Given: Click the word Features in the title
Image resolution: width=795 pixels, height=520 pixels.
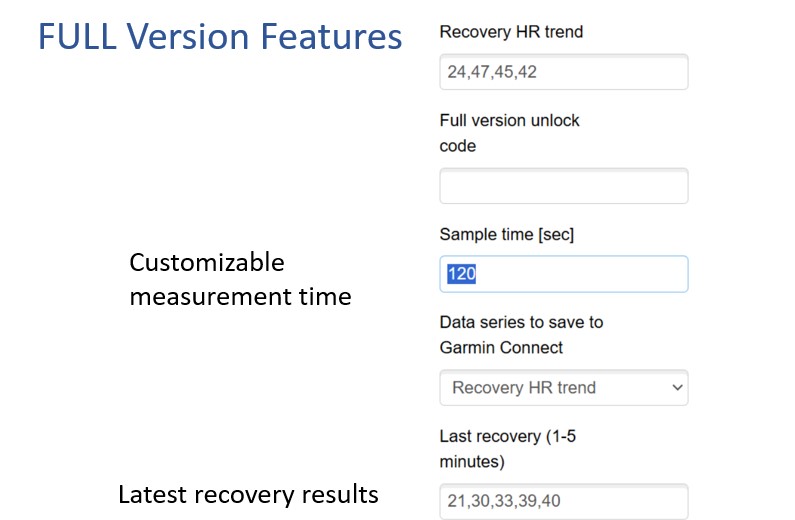Looking at the screenshot, I should (332, 36).
